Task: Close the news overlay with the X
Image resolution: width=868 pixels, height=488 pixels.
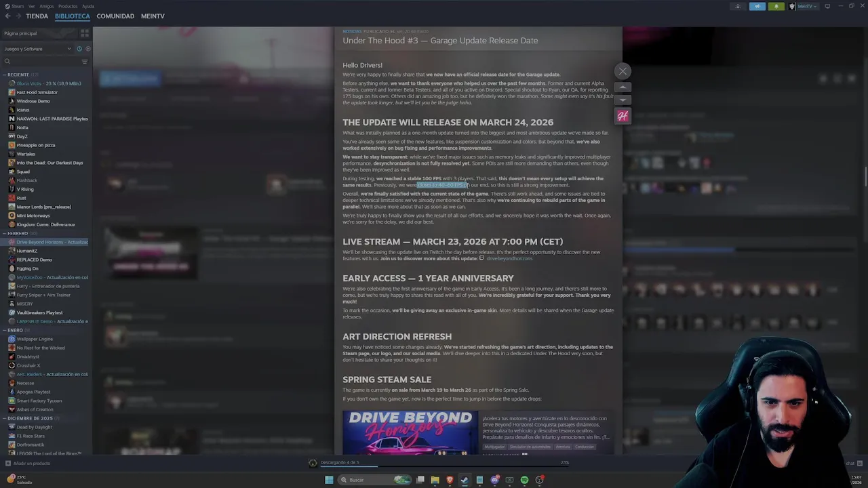Action: [623, 71]
